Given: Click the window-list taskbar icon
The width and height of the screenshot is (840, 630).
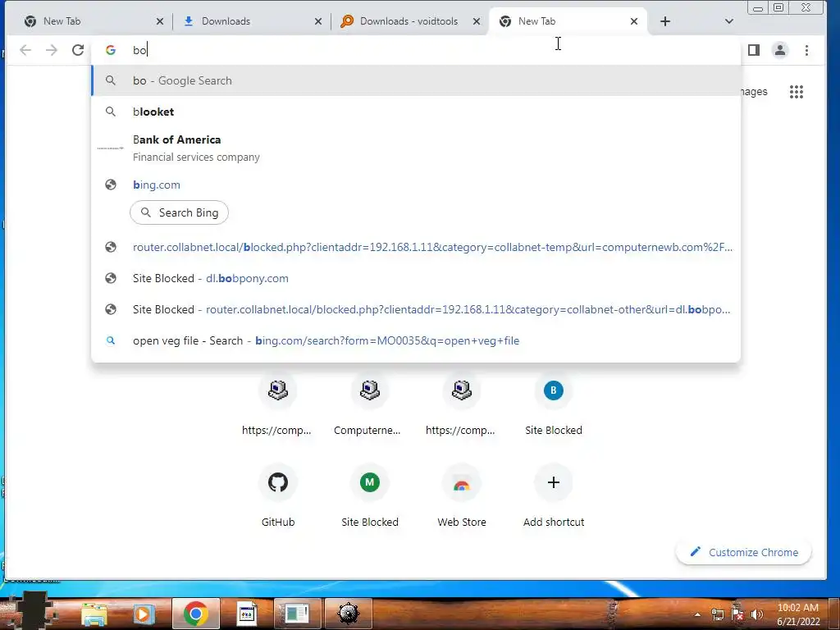Looking at the screenshot, I should pyautogui.click(x=297, y=614).
